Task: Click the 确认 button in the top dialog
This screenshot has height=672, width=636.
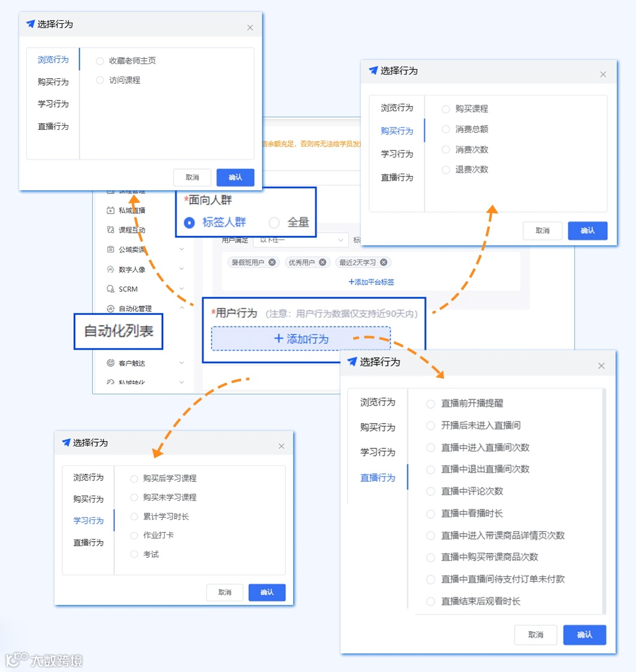Action: pos(235,177)
